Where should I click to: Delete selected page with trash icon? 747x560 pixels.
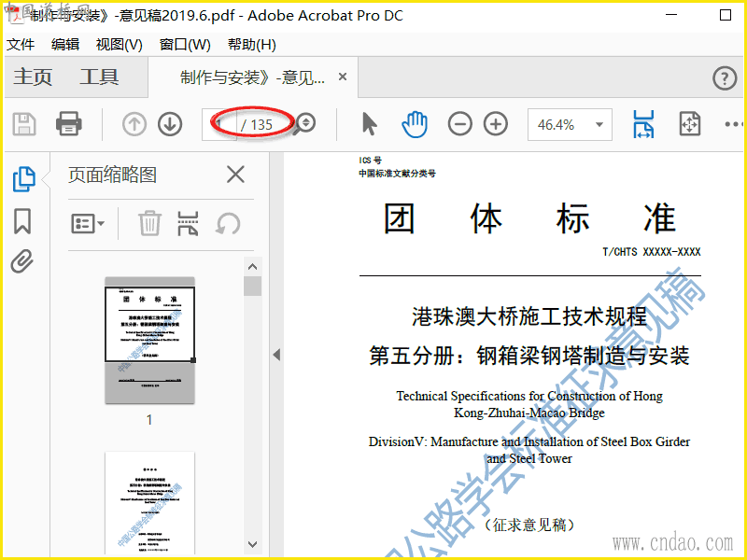(149, 223)
